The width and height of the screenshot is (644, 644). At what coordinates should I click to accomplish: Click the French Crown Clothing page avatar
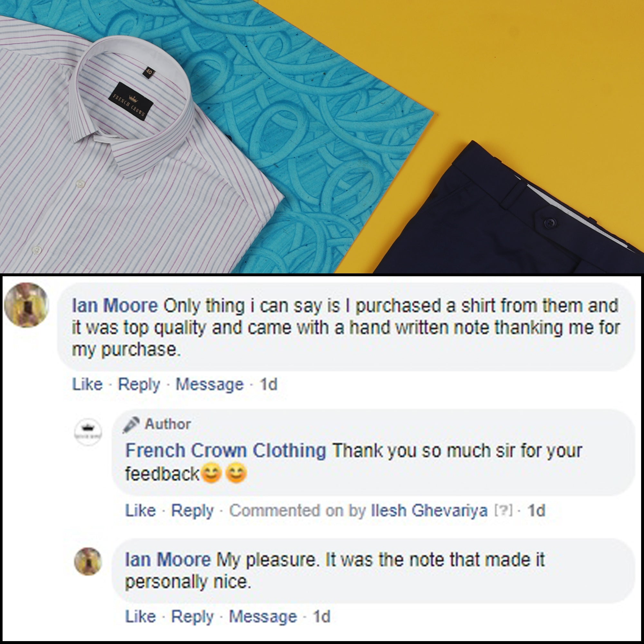88,432
